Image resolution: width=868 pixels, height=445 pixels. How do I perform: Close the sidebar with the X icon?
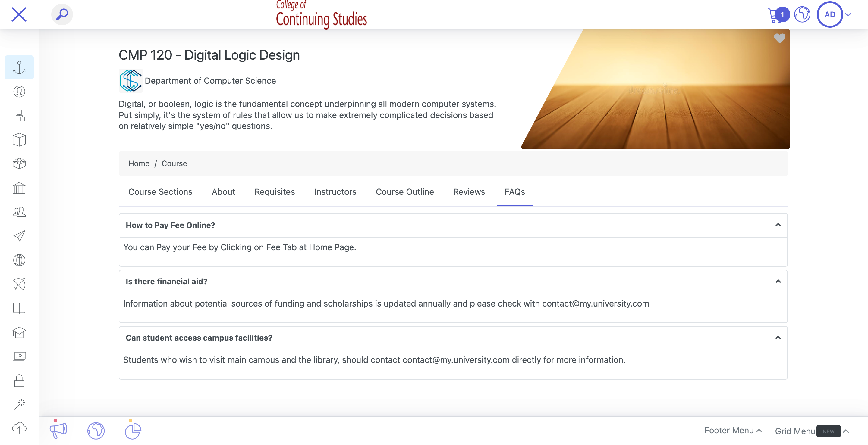click(19, 14)
